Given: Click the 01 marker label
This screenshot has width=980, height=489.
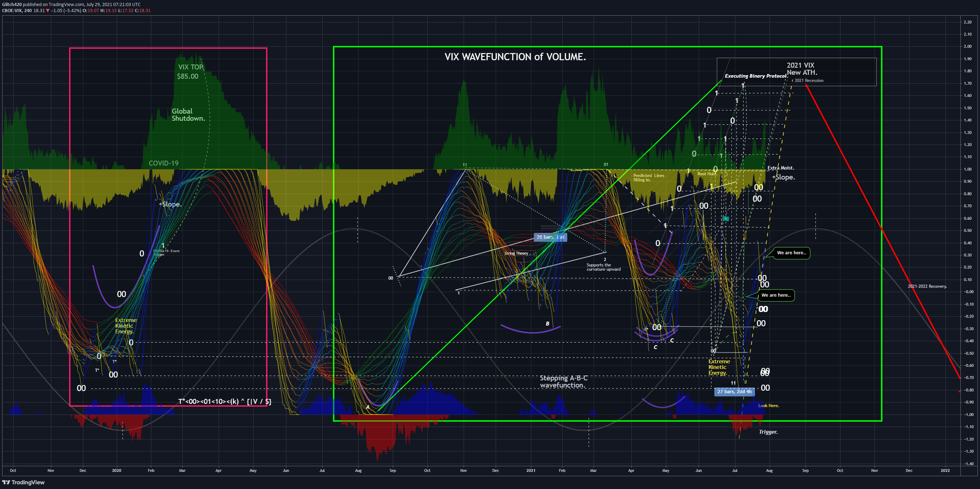Looking at the screenshot, I should (606, 165).
